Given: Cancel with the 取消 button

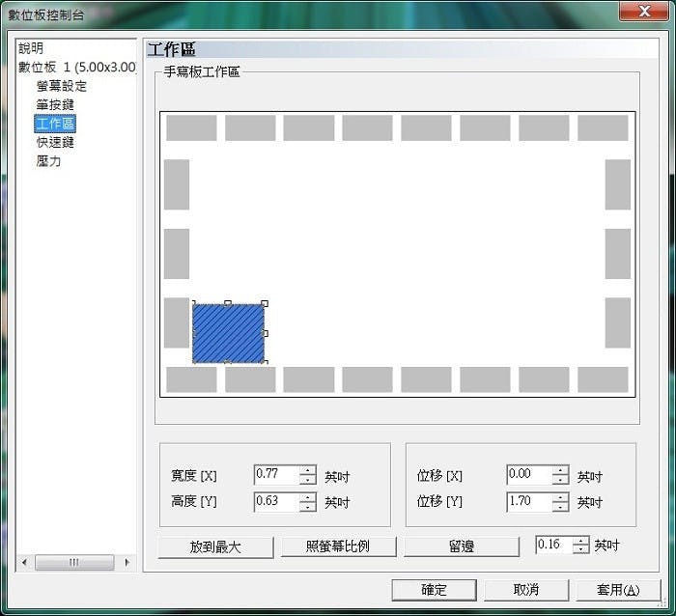Looking at the screenshot, I should [x=526, y=590].
